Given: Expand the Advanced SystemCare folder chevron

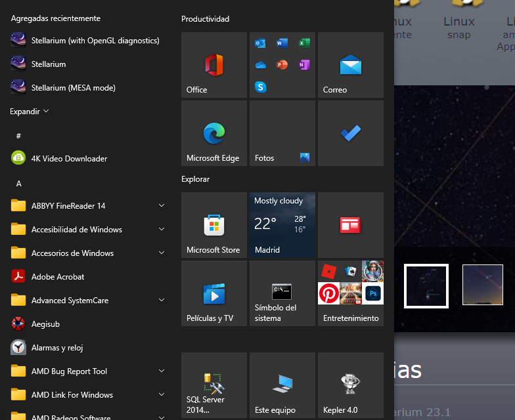Looking at the screenshot, I should pyautogui.click(x=162, y=301).
